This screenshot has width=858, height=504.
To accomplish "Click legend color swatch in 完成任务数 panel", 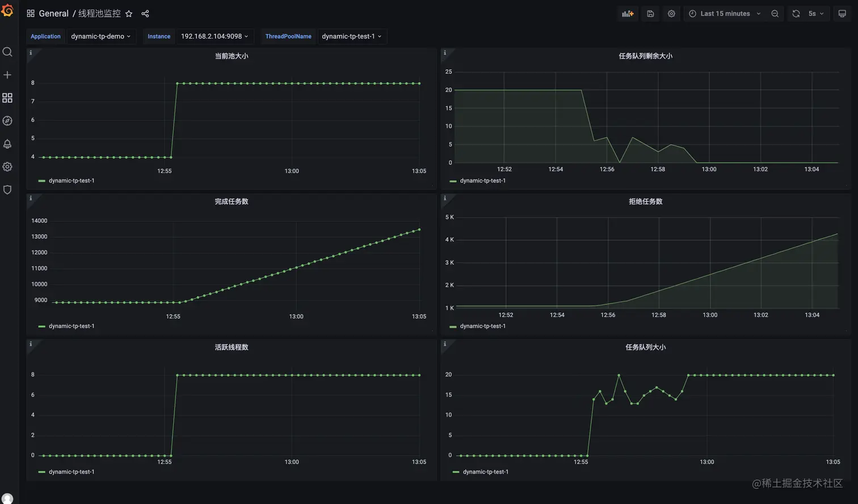I will 41,327.
